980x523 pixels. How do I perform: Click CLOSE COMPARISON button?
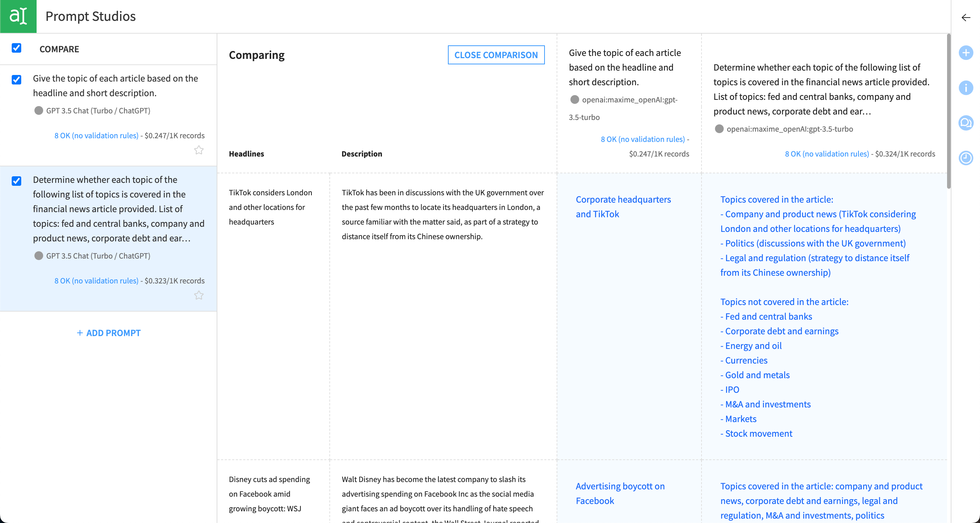pyautogui.click(x=496, y=55)
